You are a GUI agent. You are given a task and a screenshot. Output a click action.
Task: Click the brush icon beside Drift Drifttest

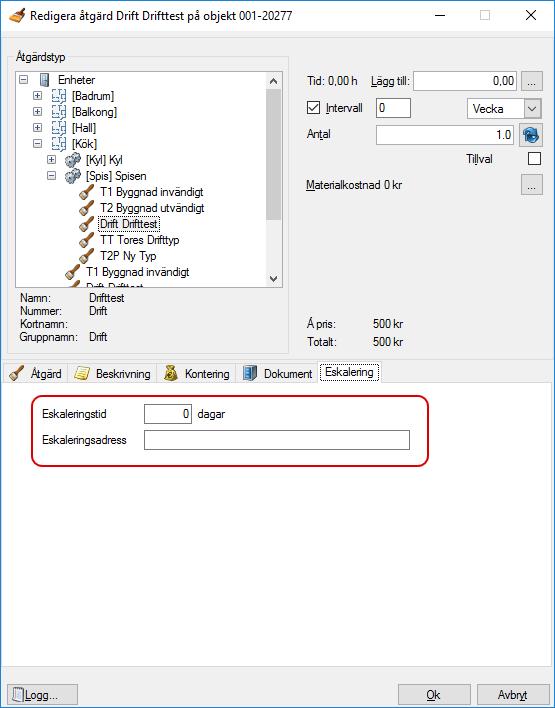pos(86,224)
